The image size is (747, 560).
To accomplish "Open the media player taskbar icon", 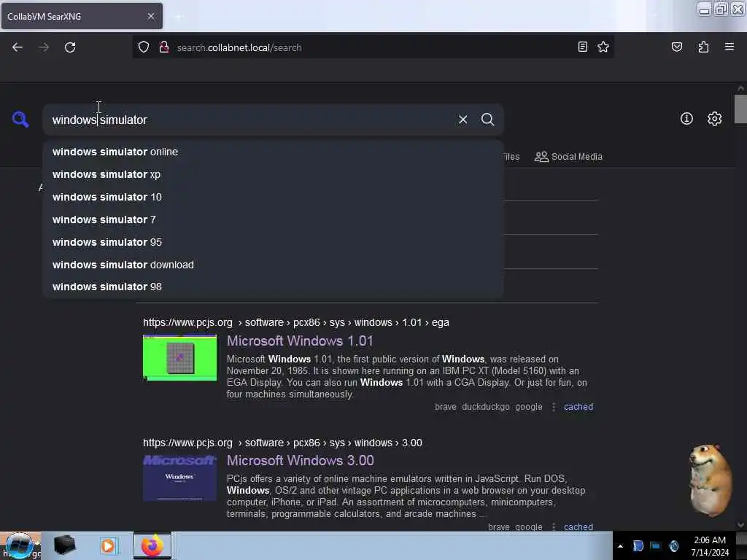I will click(x=108, y=545).
